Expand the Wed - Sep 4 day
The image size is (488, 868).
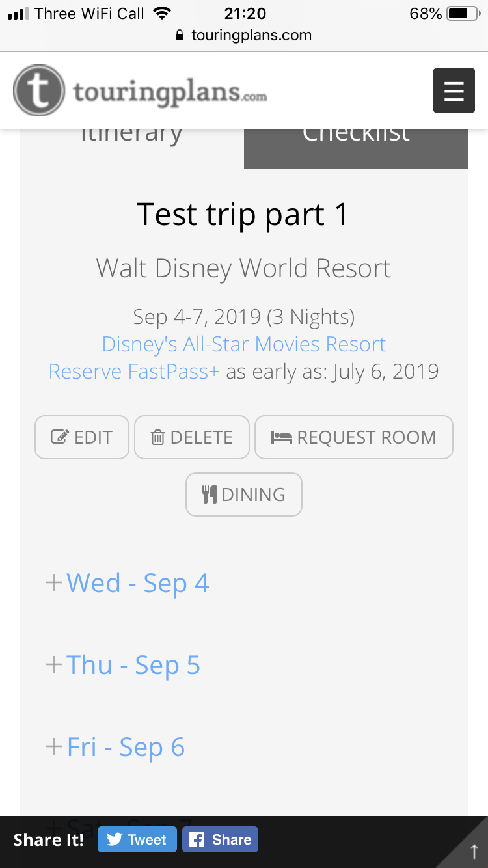coord(127,583)
